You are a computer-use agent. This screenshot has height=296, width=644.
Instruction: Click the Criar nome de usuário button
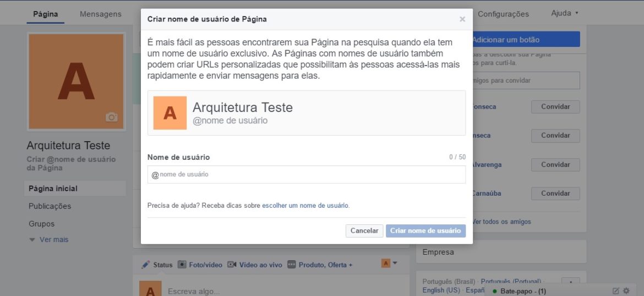point(425,231)
